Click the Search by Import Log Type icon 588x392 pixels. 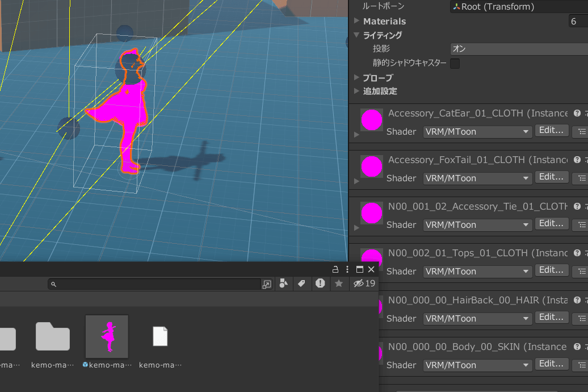pyautogui.click(x=320, y=283)
